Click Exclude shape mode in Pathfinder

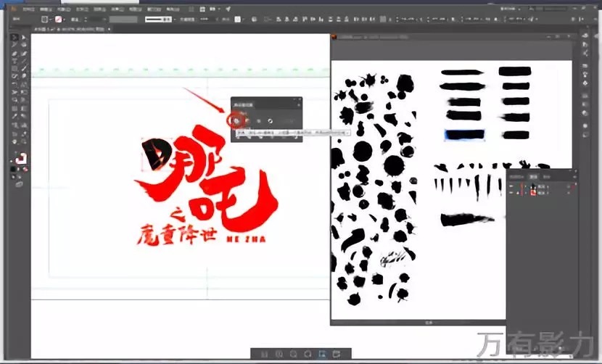coord(270,120)
